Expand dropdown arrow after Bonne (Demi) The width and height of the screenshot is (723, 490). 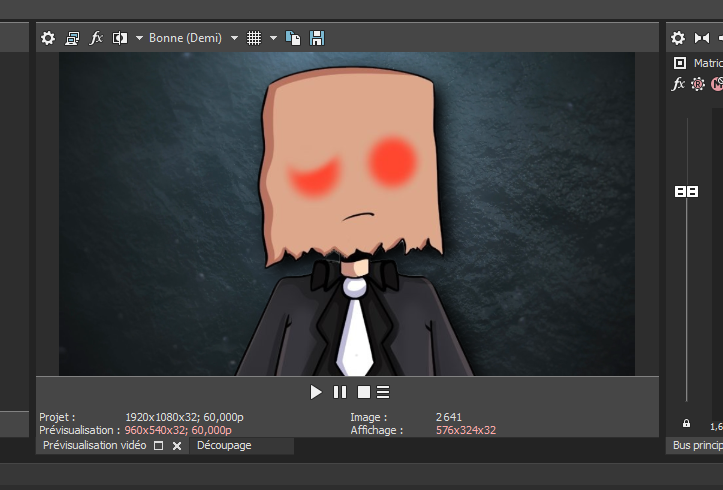coord(234,38)
